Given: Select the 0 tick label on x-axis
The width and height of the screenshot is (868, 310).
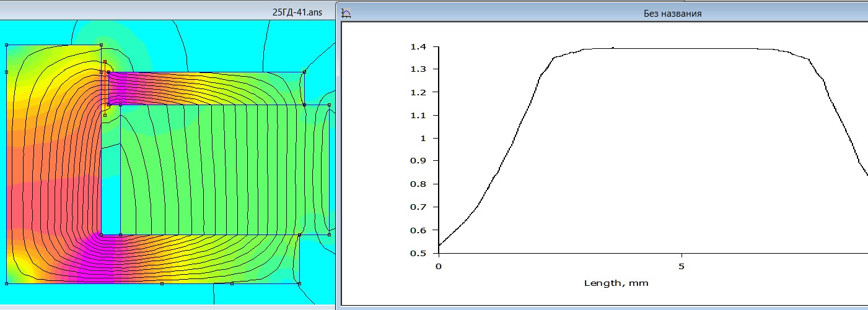Looking at the screenshot, I should coord(439,267).
